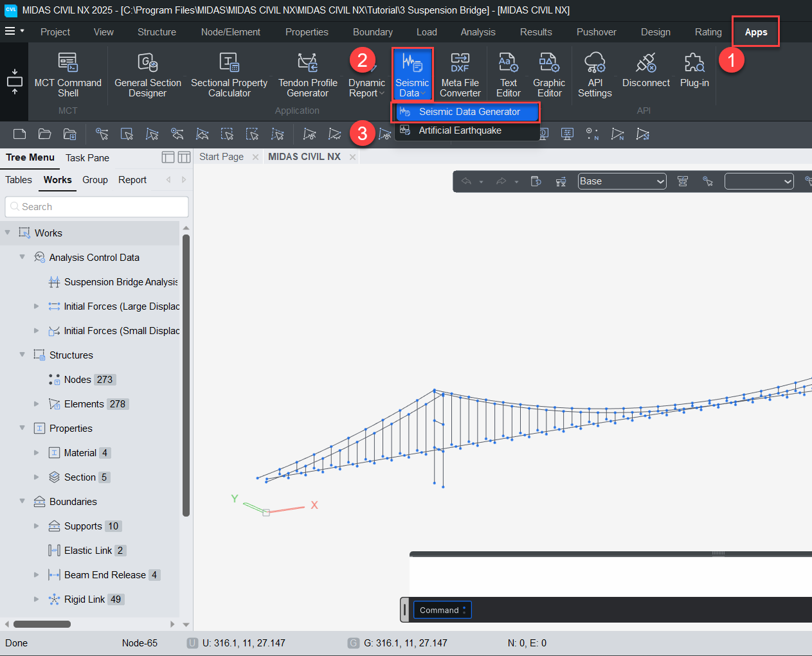Click the redo arrow in view toolbar
Viewport: 812px width, 656px height.
(501, 182)
